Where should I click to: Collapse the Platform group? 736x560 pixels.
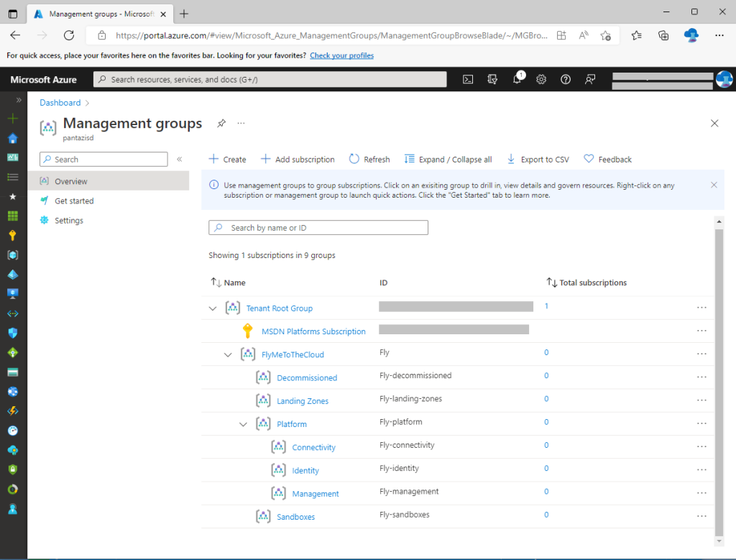(243, 424)
